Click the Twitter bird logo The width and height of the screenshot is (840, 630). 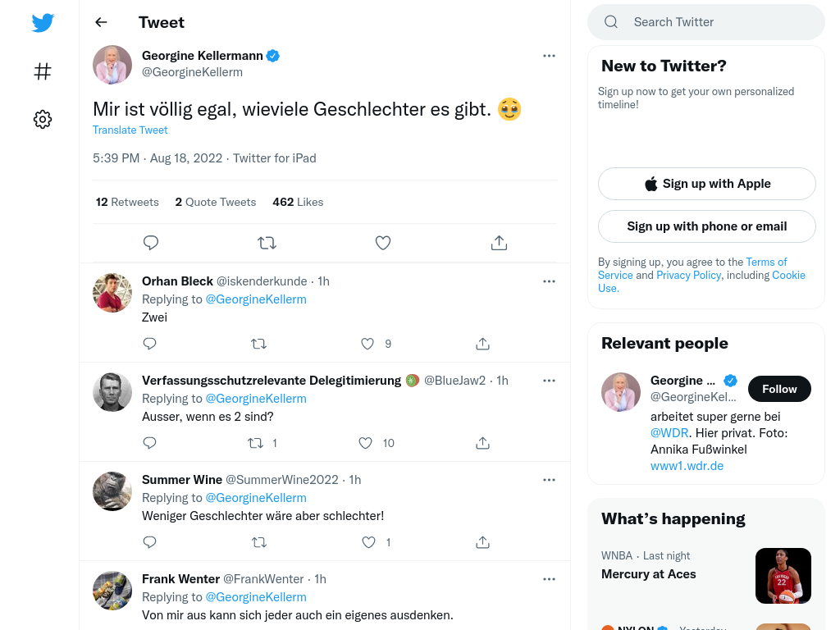click(x=43, y=22)
